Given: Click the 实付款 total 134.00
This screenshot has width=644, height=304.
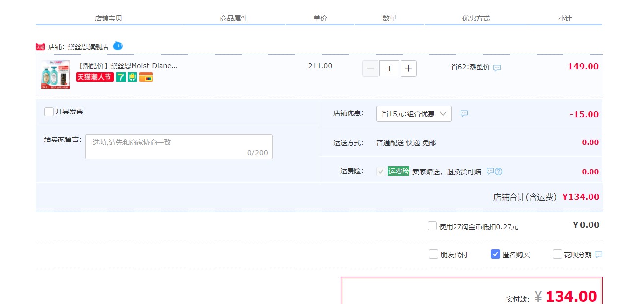Looking at the screenshot, I should pyautogui.click(x=571, y=296).
